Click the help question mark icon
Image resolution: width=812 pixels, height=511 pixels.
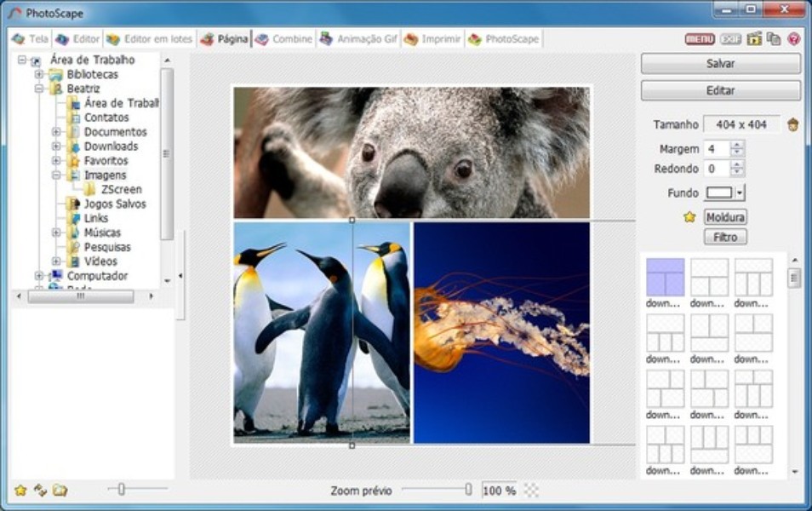[793, 39]
